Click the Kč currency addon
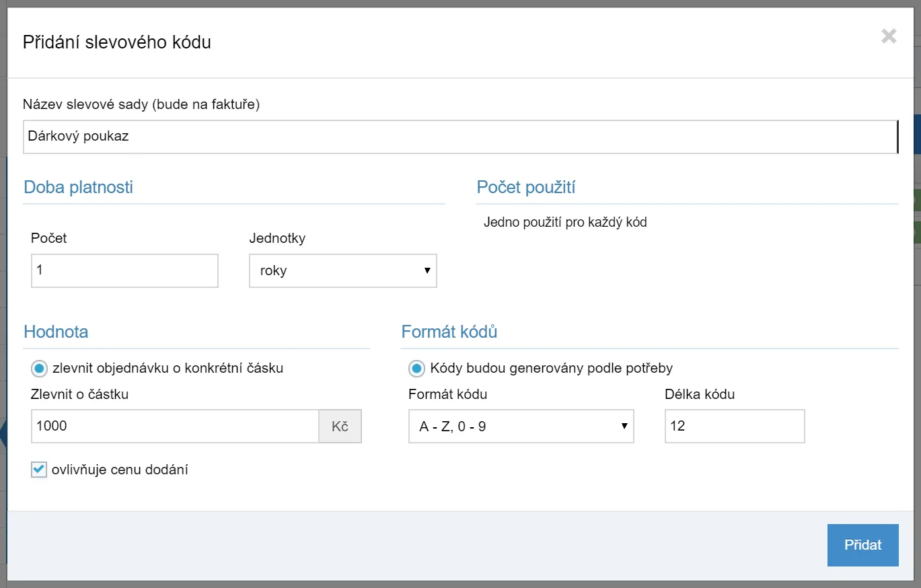The image size is (921, 588). (340, 426)
